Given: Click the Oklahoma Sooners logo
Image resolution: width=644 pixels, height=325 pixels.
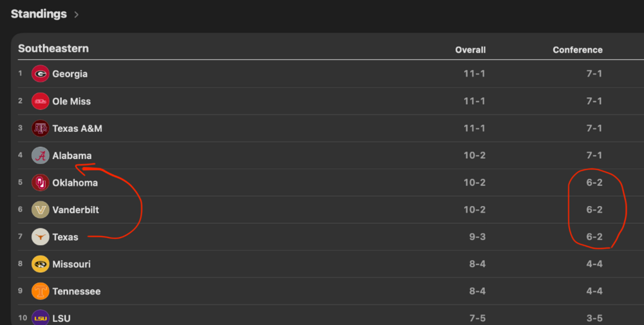Looking at the screenshot, I should point(41,183).
